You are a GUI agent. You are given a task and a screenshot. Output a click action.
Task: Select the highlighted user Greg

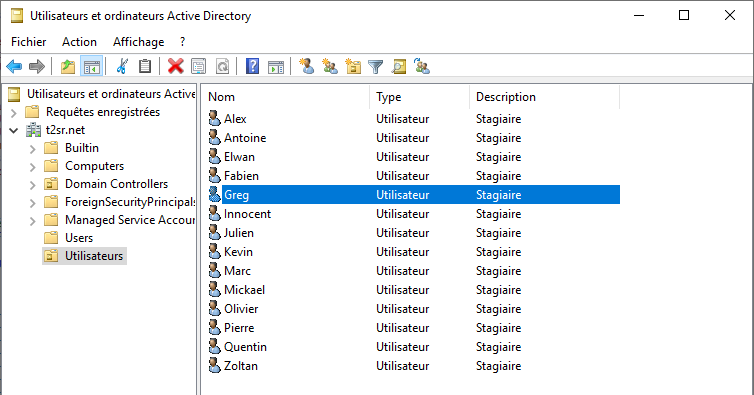pos(236,195)
